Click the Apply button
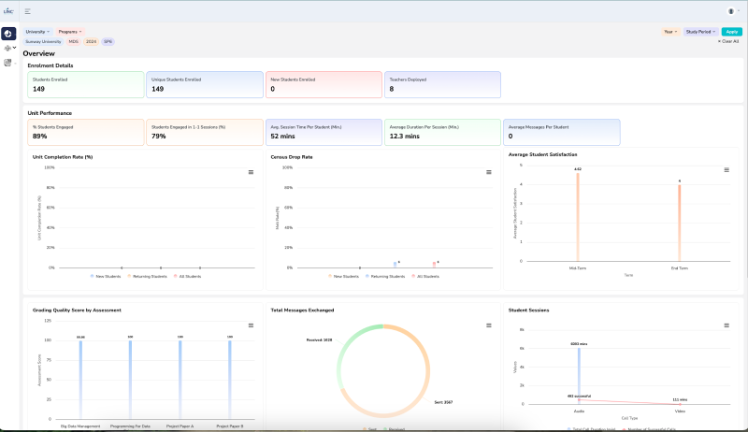The image size is (748, 432). [731, 31]
